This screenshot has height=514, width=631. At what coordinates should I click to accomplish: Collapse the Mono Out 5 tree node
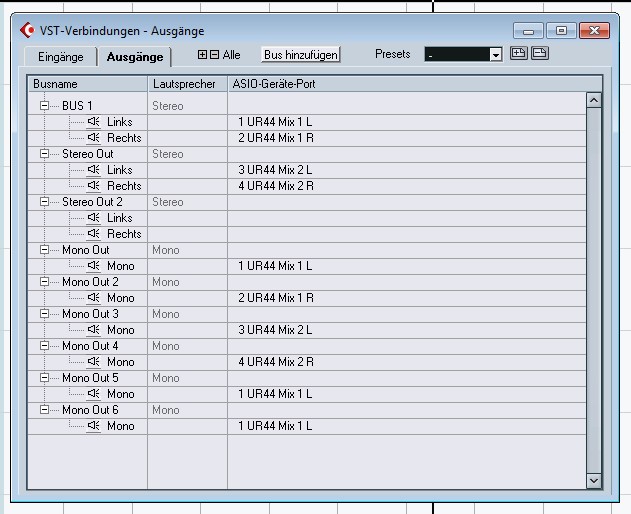(44, 378)
